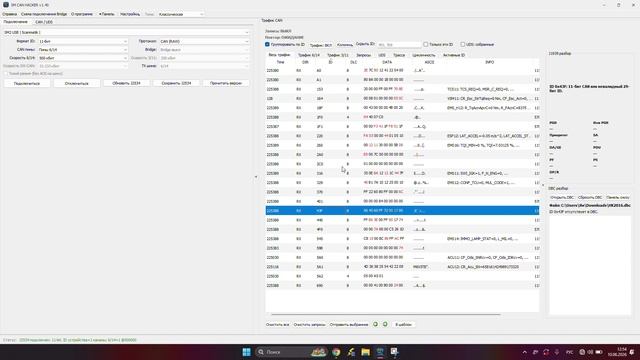The width and height of the screenshot is (640, 360).
Task: Open Google Chrome from the taskbar
Action: (336, 352)
